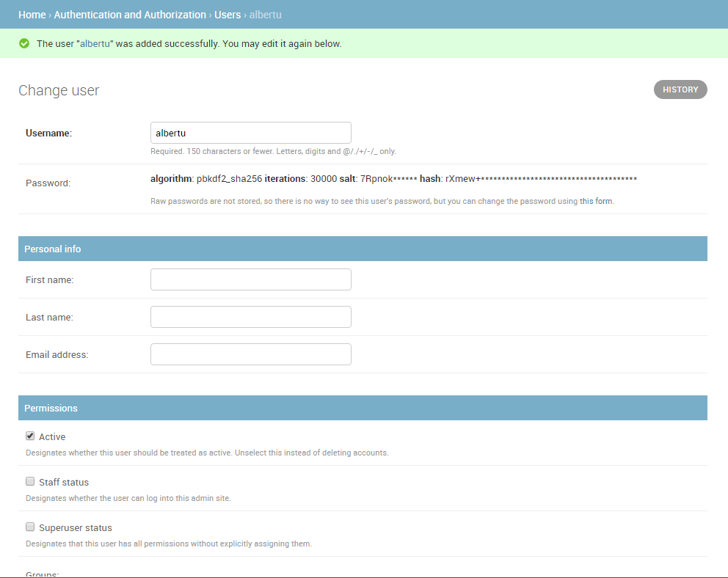728x578 pixels.
Task: Go to the Users list breadcrumb
Action: 227,14
